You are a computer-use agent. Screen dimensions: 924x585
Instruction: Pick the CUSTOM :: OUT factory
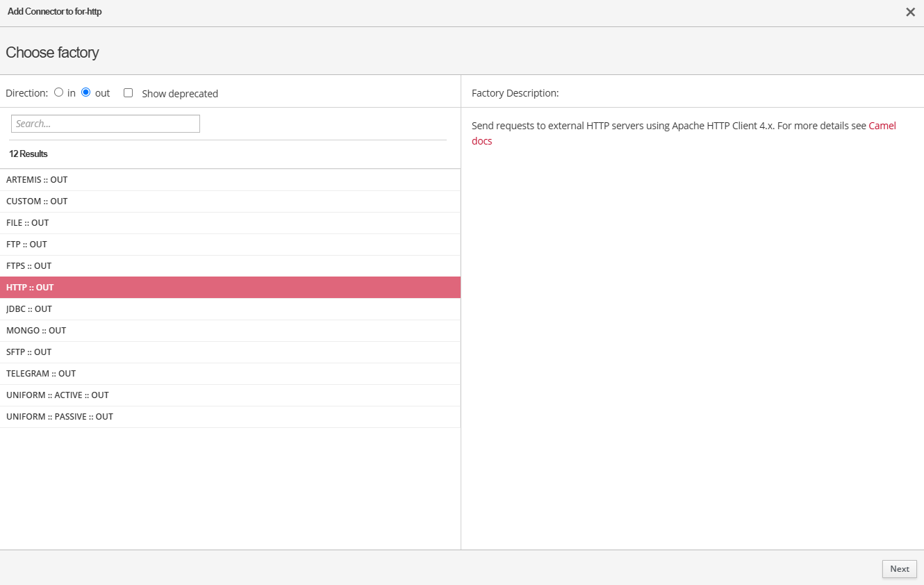(x=37, y=201)
